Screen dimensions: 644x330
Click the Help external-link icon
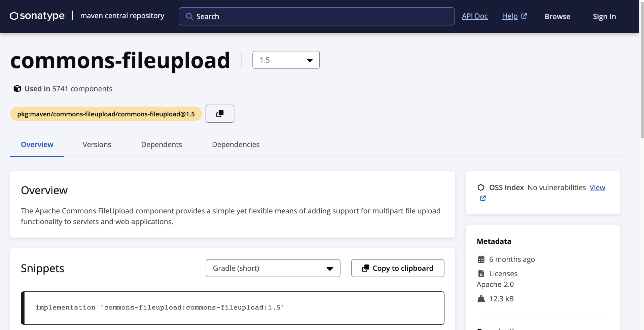pyautogui.click(x=524, y=16)
